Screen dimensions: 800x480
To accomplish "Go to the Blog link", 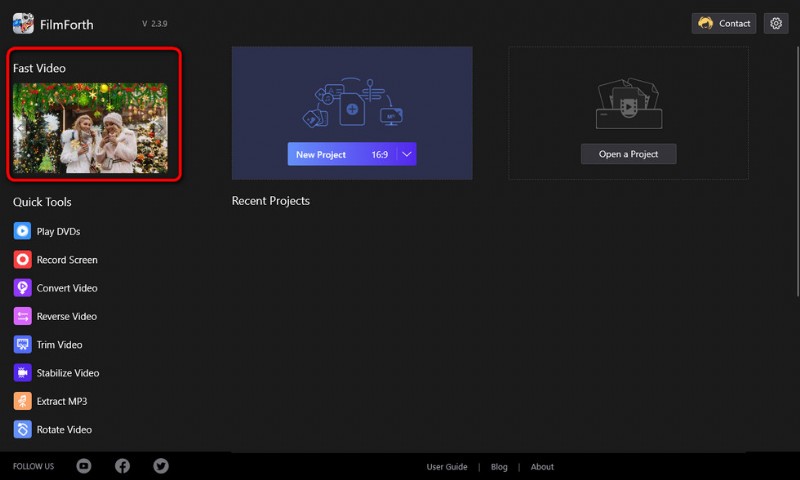I will pos(499,467).
